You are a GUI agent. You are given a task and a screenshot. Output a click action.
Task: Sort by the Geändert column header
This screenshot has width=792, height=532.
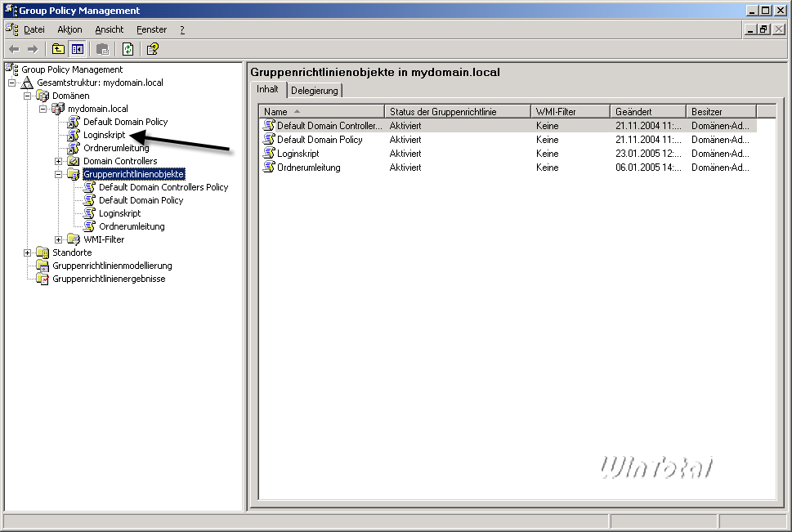pyautogui.click(x=648, y=112)
